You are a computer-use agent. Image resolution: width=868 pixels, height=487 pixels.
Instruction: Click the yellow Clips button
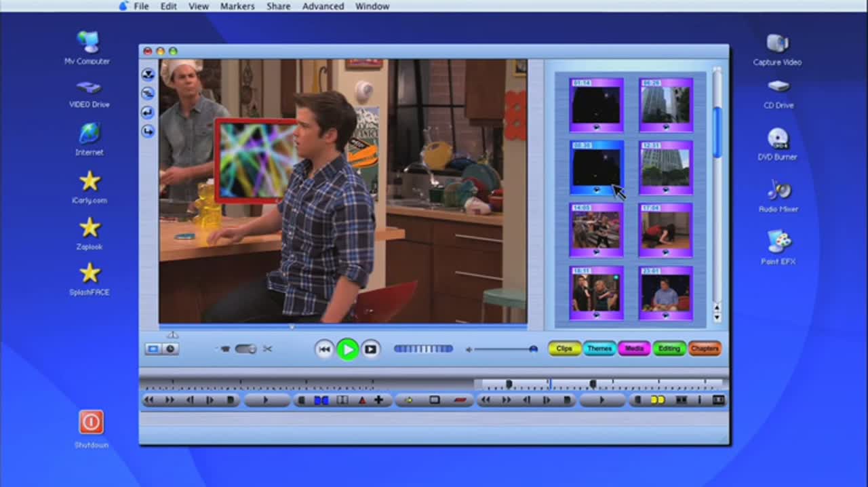(564, 349)
